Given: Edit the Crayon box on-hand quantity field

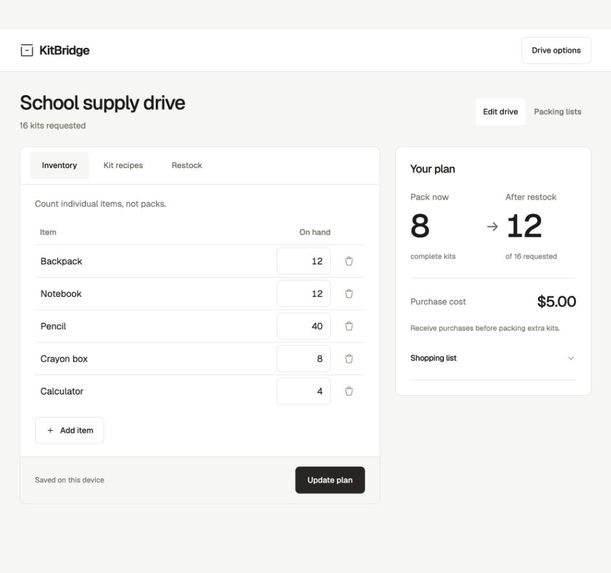Looking at the screenshot, I should pyautogui.click(x=304, y=359).
